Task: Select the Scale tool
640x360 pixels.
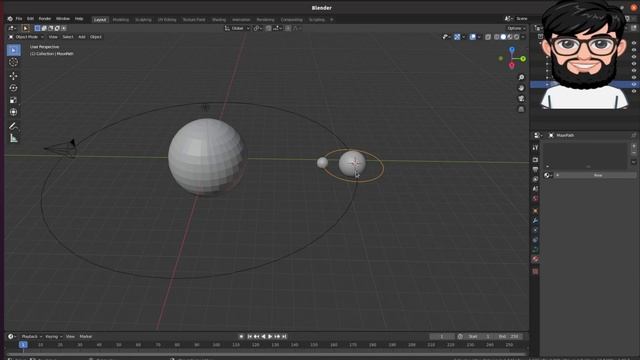Action: tap(13, 100)
